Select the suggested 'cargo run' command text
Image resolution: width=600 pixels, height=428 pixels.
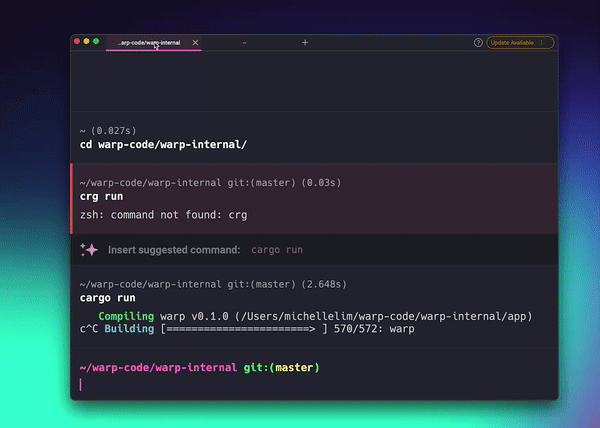277,249
